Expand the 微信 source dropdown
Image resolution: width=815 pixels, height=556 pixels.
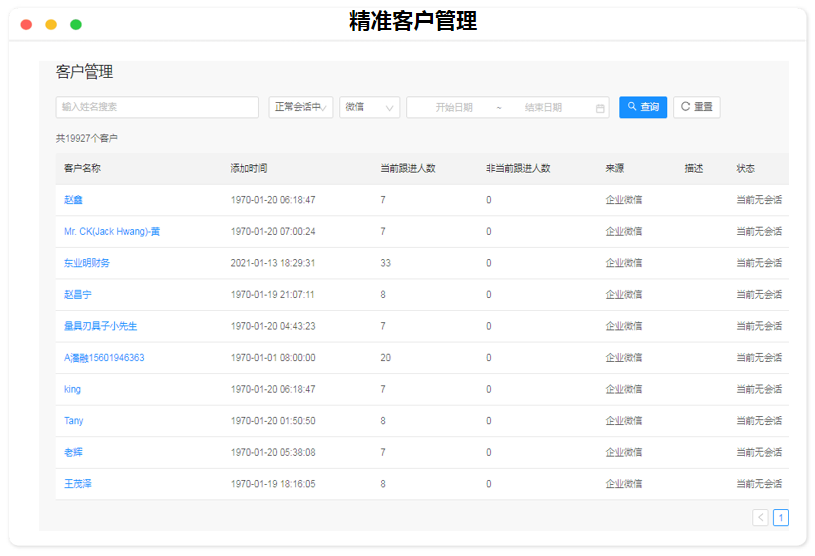click(x=369, y=107)
